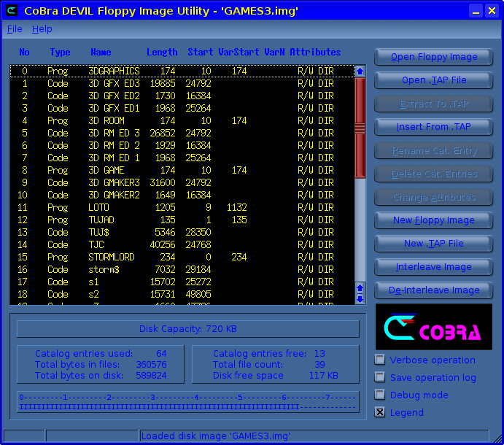Tick the Save operation log checkbox
The width and height of the screenshot is (504, 445).
click(380, 377)
